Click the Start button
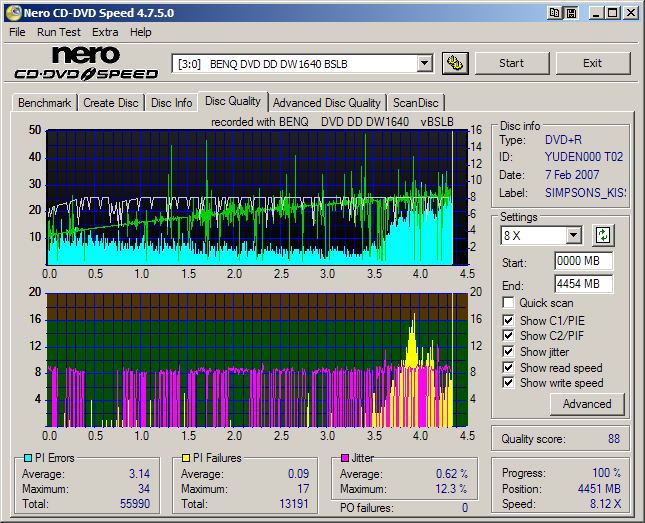 [x=512, y=63]
